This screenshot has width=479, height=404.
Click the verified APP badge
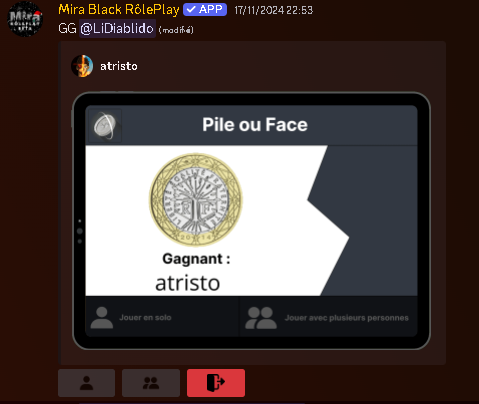coord(205,10)
